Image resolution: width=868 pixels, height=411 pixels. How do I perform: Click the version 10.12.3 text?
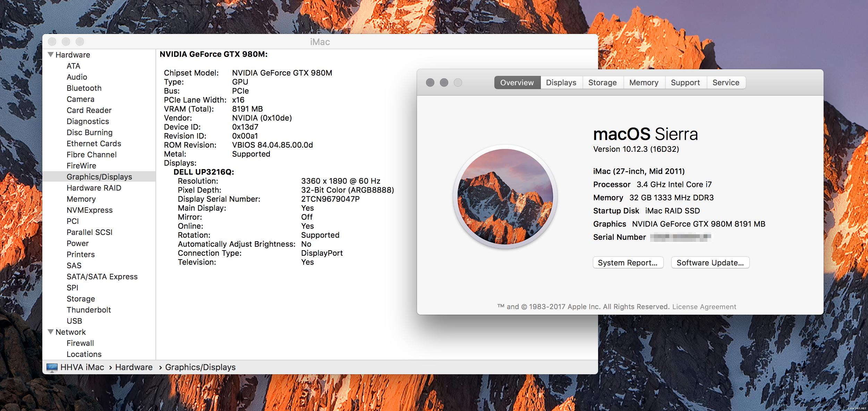pos(636,149)
